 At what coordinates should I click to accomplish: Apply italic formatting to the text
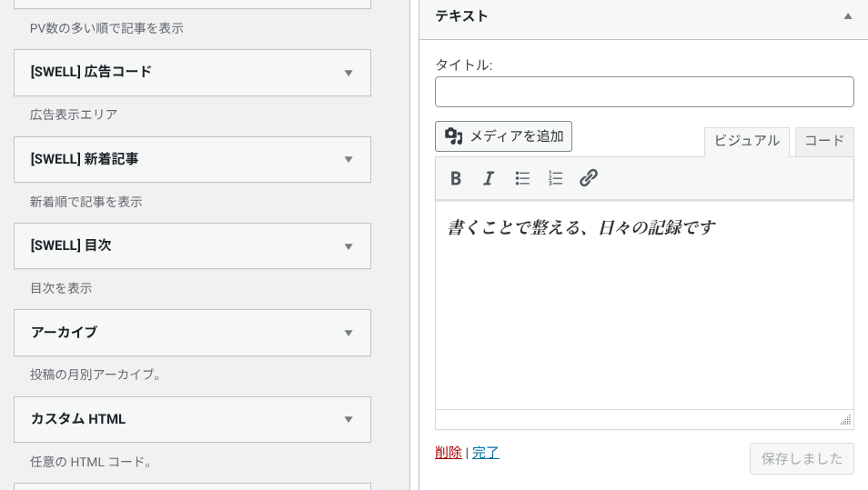pos(489,178)
